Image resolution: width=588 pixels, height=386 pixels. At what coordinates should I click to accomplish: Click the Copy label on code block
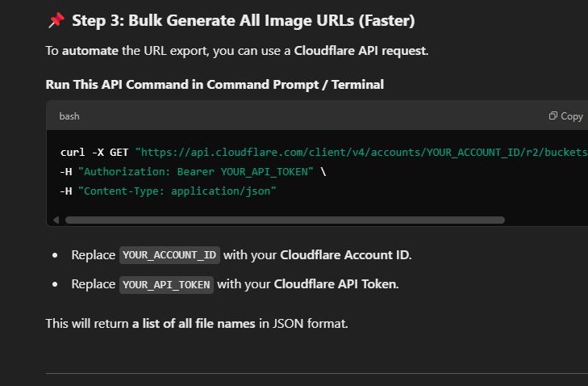click(572, 116)
